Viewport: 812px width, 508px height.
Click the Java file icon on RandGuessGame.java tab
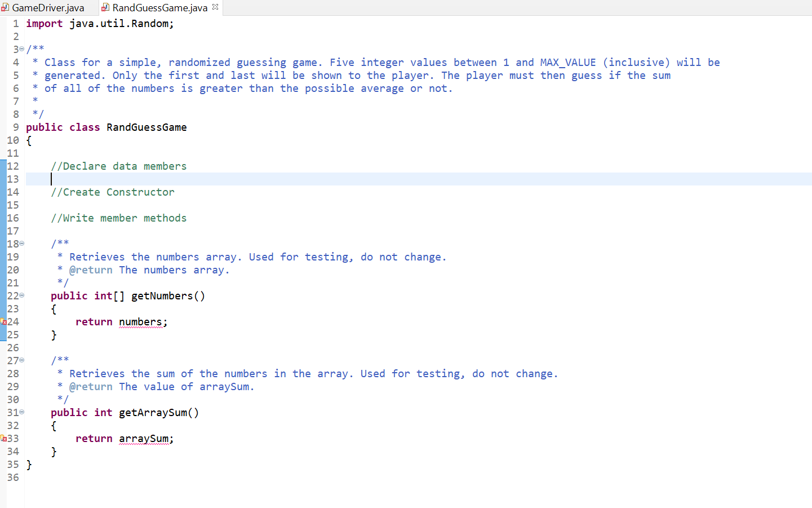click(105, 7)
